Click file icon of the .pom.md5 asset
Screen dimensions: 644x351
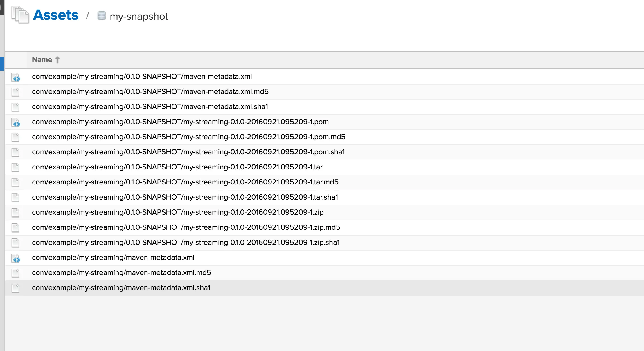(15, 137)
